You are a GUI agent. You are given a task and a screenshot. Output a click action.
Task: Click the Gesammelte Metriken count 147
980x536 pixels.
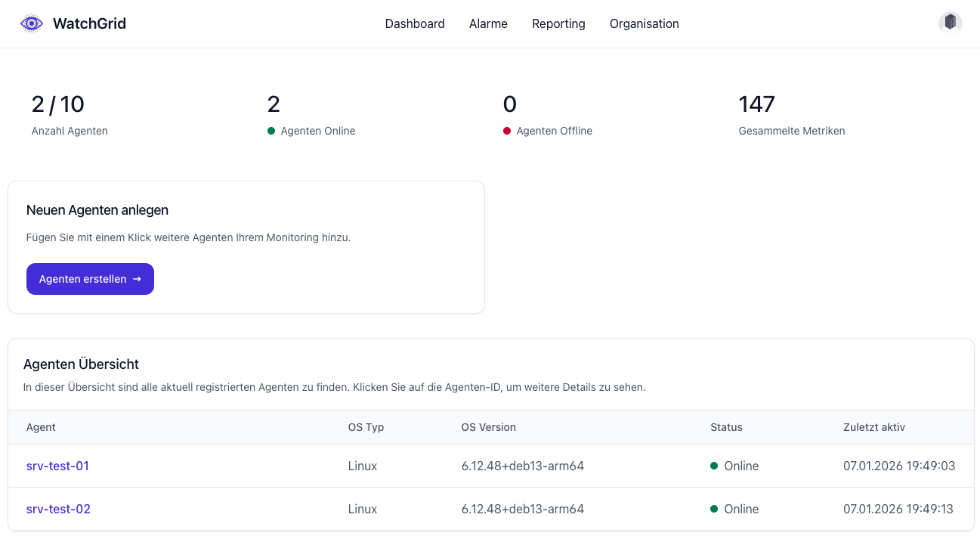coord(757,104)
